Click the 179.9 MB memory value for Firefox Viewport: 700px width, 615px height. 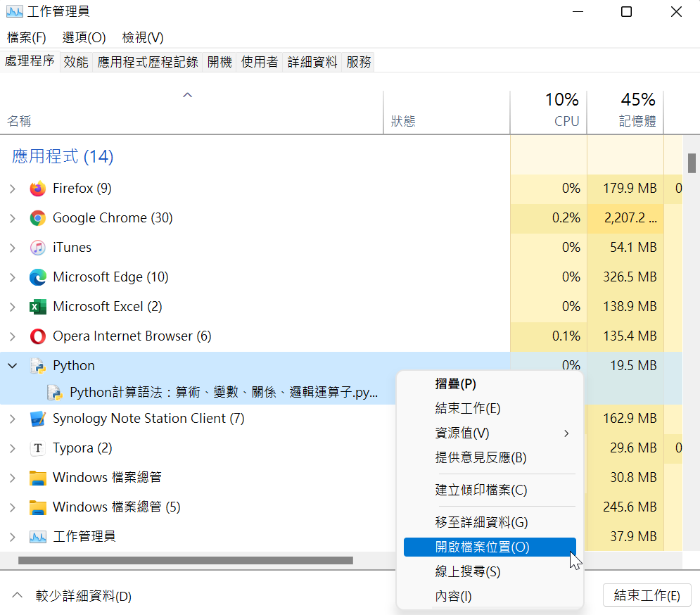point(630,189)
